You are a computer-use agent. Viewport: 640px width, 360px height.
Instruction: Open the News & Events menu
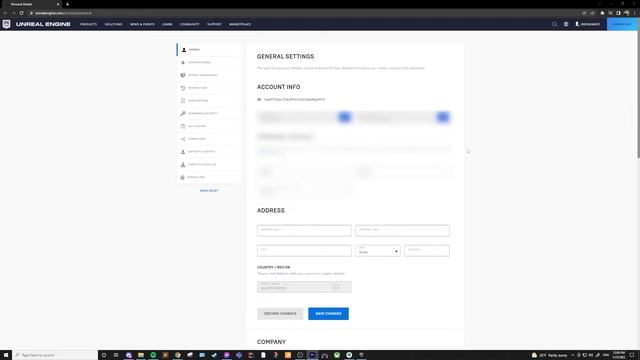click(142, 24)
